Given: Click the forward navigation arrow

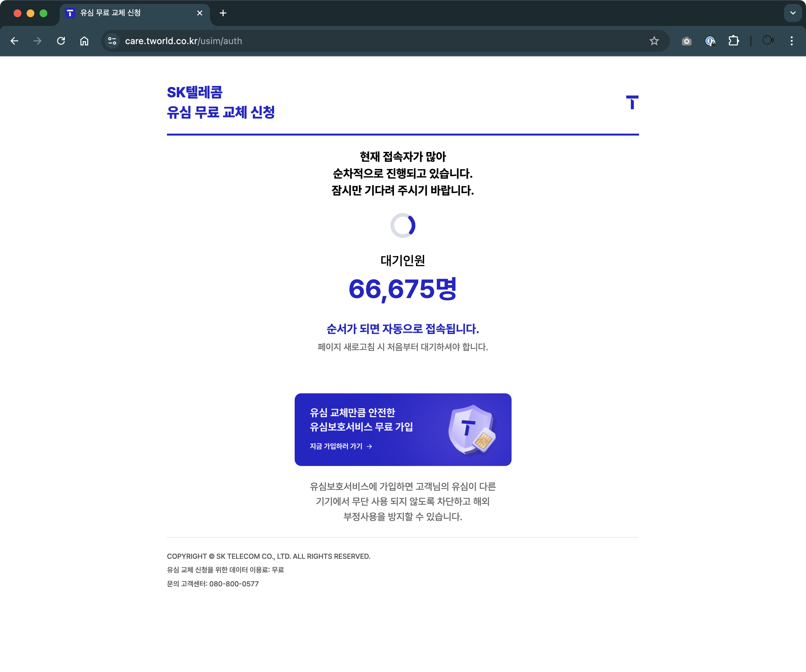Looking at the screenshot, I should point(38,41).
